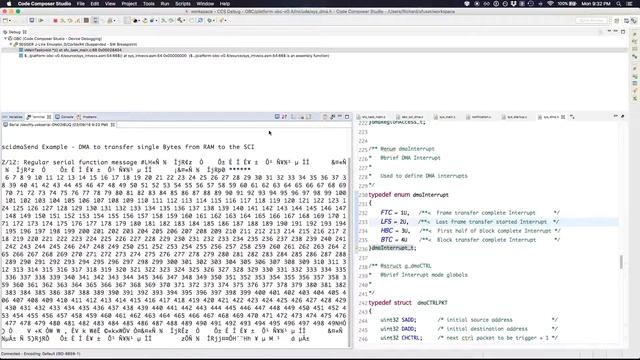Open the File menu
This screenshot has width=640, height=360.
(x=80, y=3)
